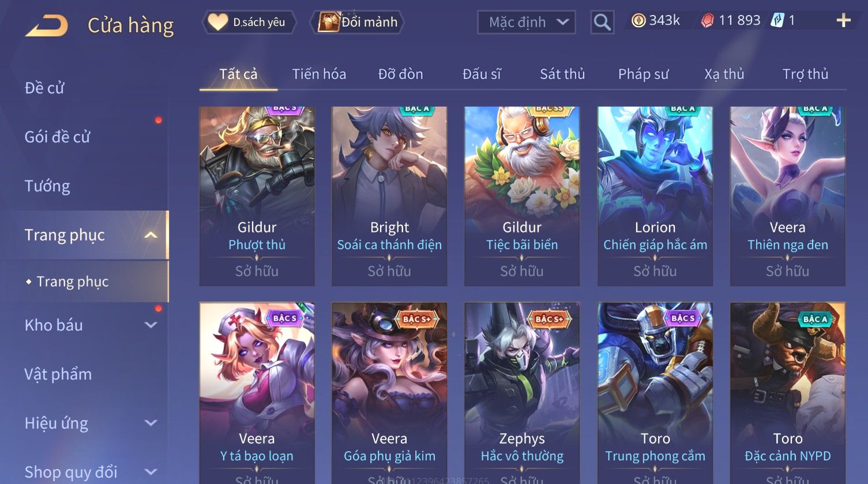The width and height of the screenshot is (868, 484).
Task: Switch to the Pháp sư tab
Action: coord(644,74)
